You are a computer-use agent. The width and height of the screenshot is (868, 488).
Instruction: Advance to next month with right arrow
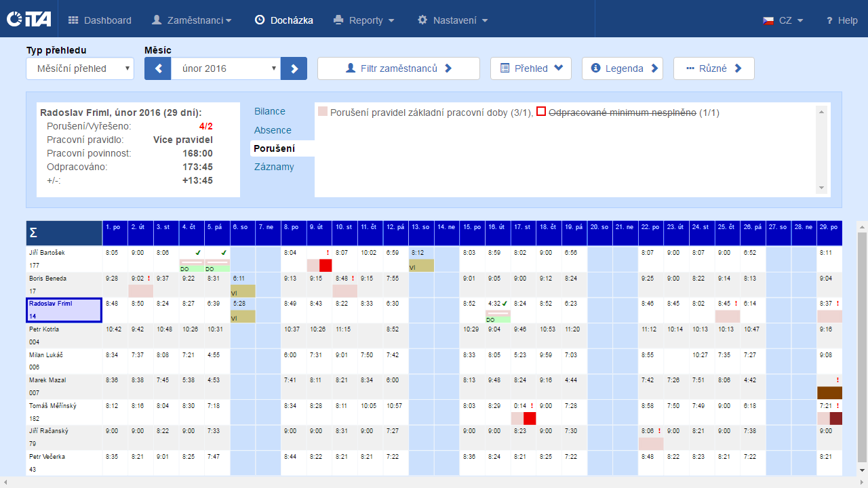[x=294, y=68]
